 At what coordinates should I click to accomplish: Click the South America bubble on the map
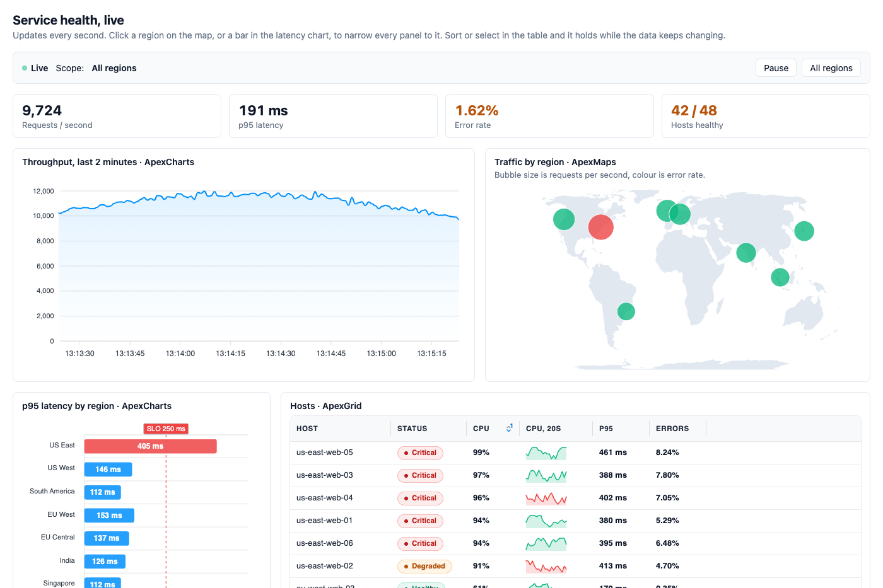coord(626,311)
